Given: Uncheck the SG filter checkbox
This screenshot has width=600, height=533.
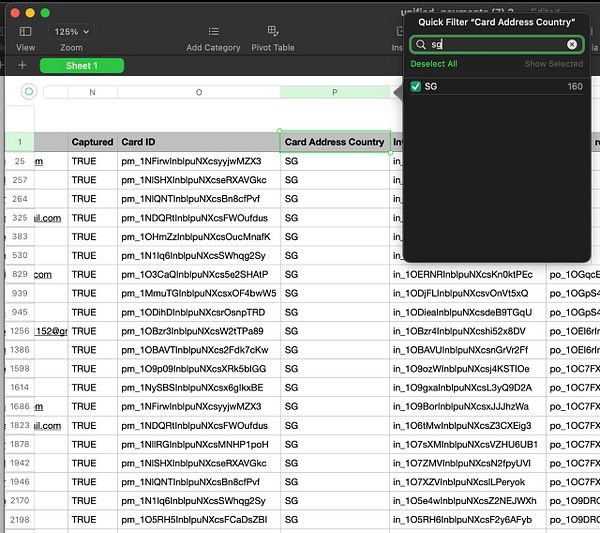Looking at the screenshot, I should click(416, 87).
